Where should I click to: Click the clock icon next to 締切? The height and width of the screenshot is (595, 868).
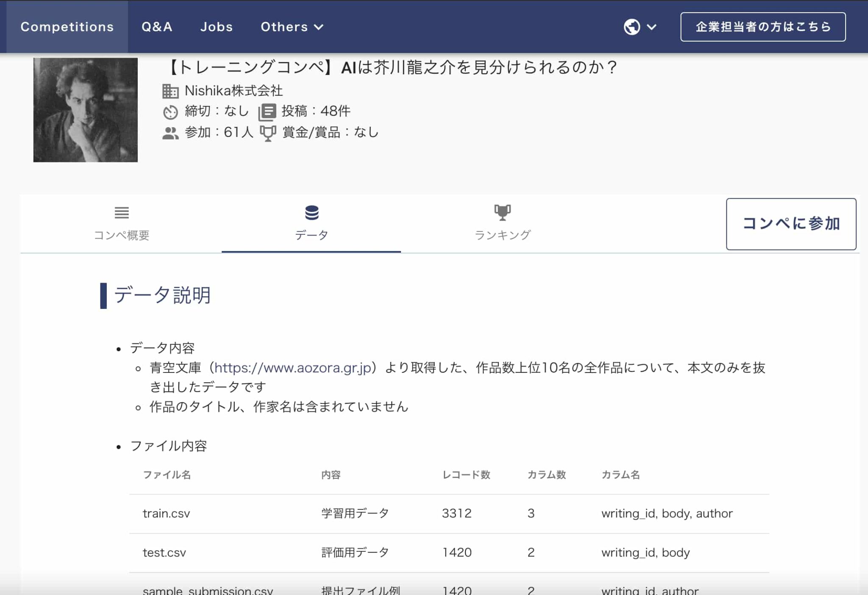coord(171,111)
